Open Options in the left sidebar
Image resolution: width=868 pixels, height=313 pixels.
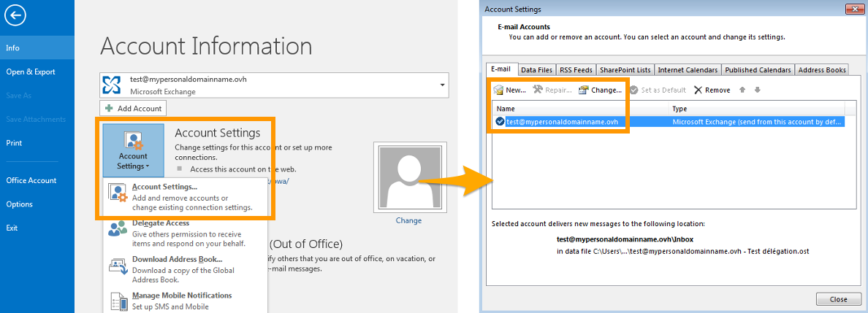click(x=19, y=204)
